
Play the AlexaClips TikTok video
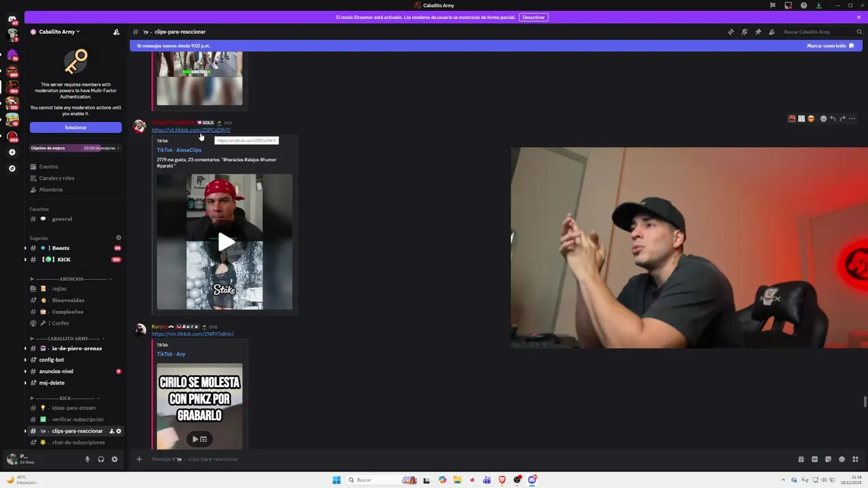[x=225, y=242]
